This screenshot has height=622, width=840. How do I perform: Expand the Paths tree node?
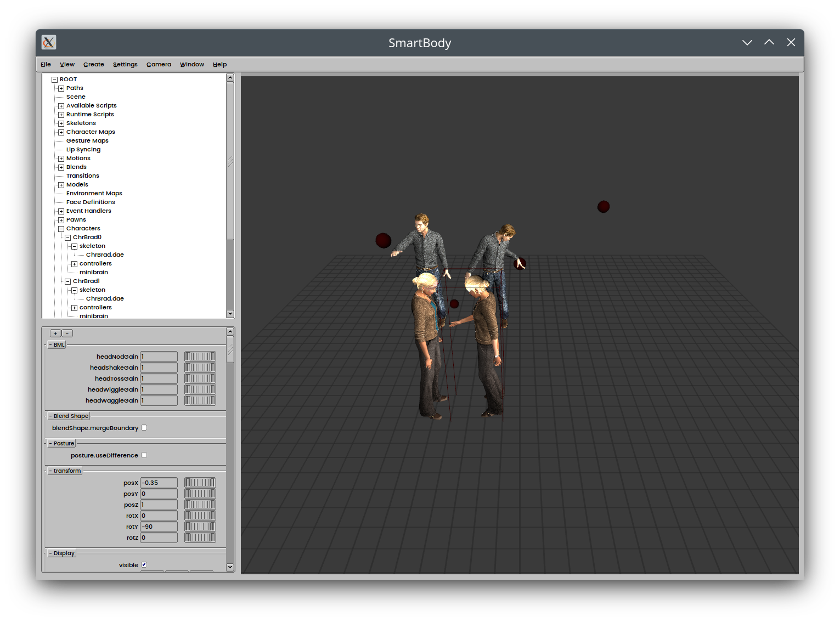[61, 88]
